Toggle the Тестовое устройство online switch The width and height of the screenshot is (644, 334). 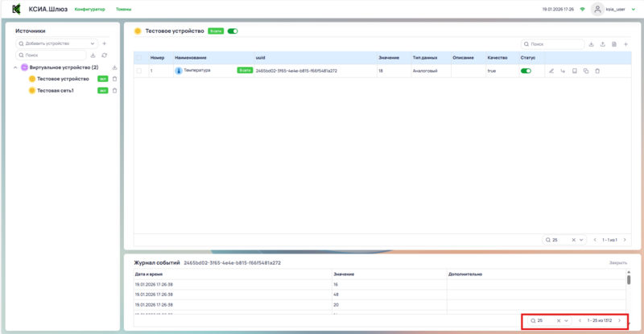pyautogui.click(x=233, y=31)
